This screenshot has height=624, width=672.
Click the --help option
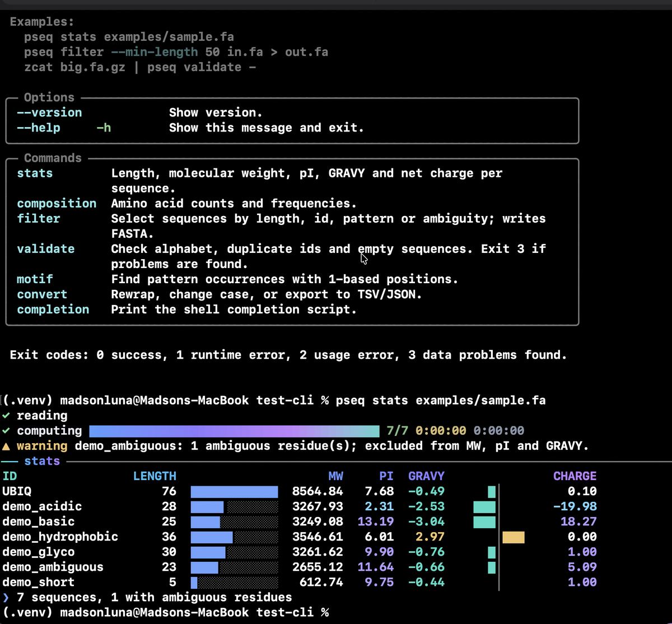[39, 128]
